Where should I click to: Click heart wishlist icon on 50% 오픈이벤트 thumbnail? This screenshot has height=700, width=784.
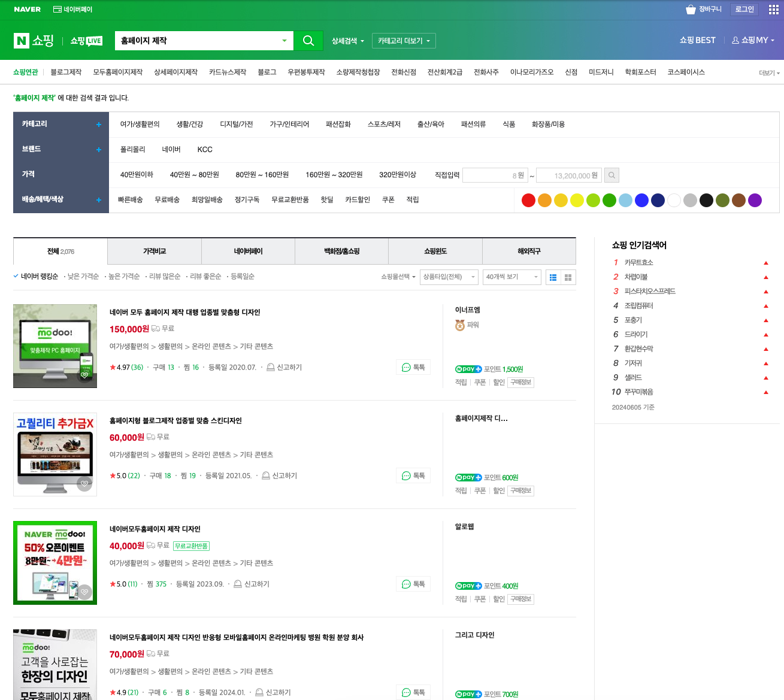[x=84, y=592]
